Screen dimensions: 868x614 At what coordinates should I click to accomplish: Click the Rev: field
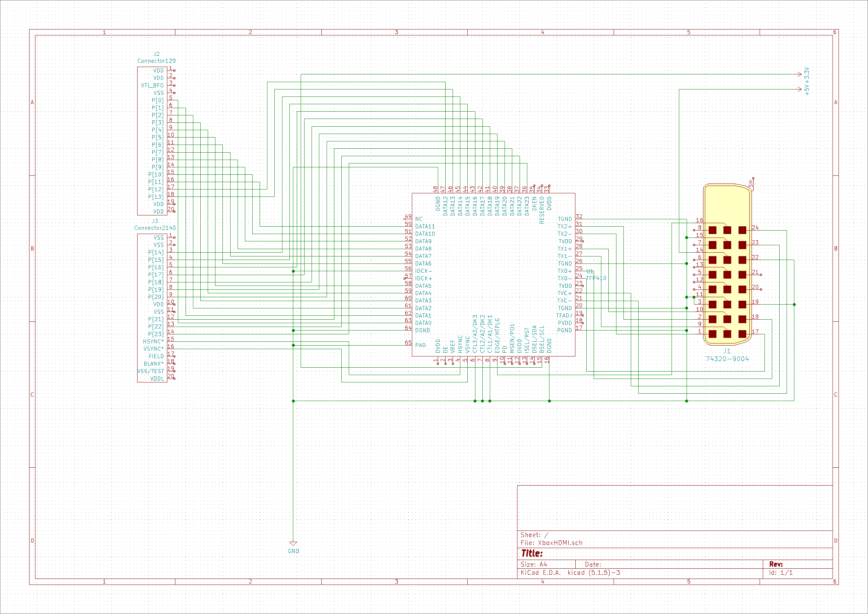click(x=776, y=564)
